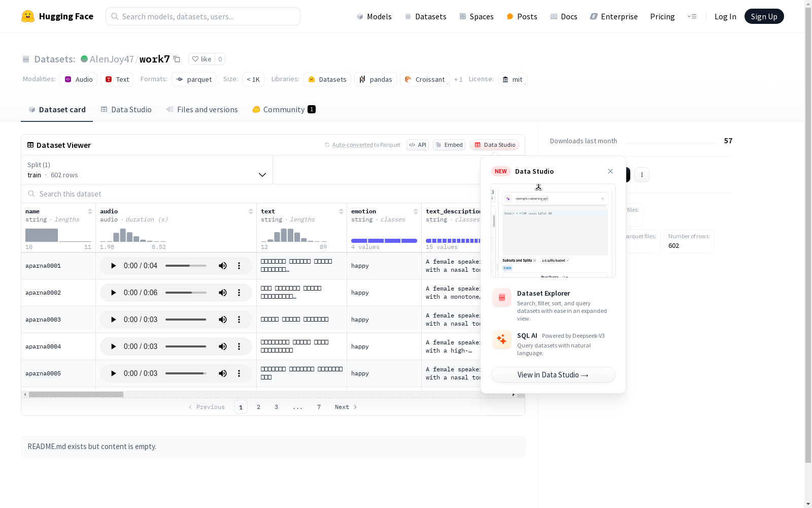Click View in Data Studio button
The height and width of the screenshot is (508, 812).
[553, 375]
